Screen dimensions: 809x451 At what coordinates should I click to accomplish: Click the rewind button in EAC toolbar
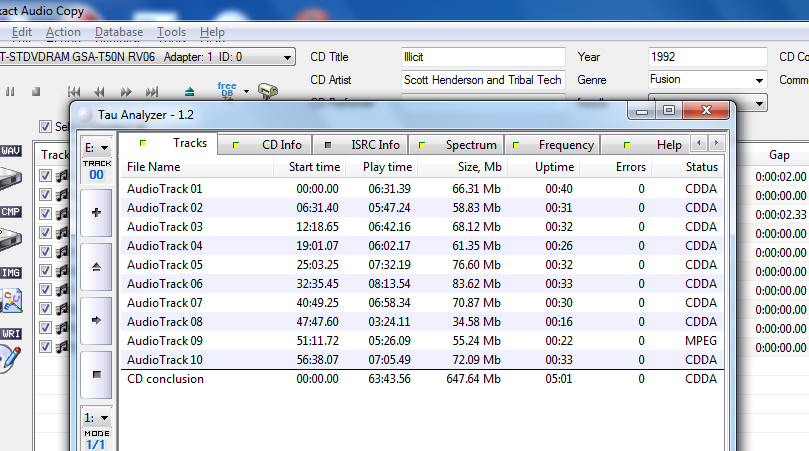click(x=100, y=92)
